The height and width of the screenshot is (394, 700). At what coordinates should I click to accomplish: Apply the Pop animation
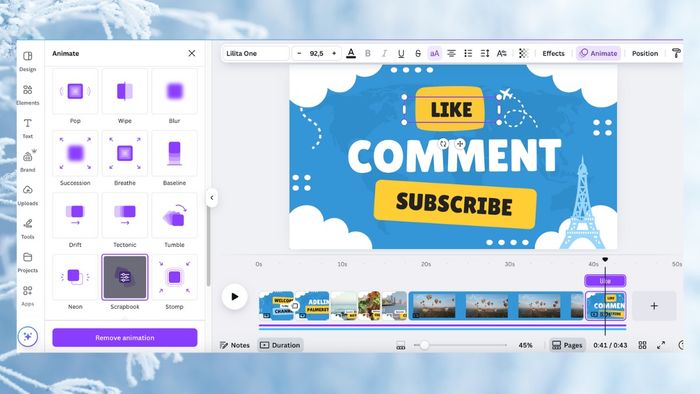click(75, 91)
